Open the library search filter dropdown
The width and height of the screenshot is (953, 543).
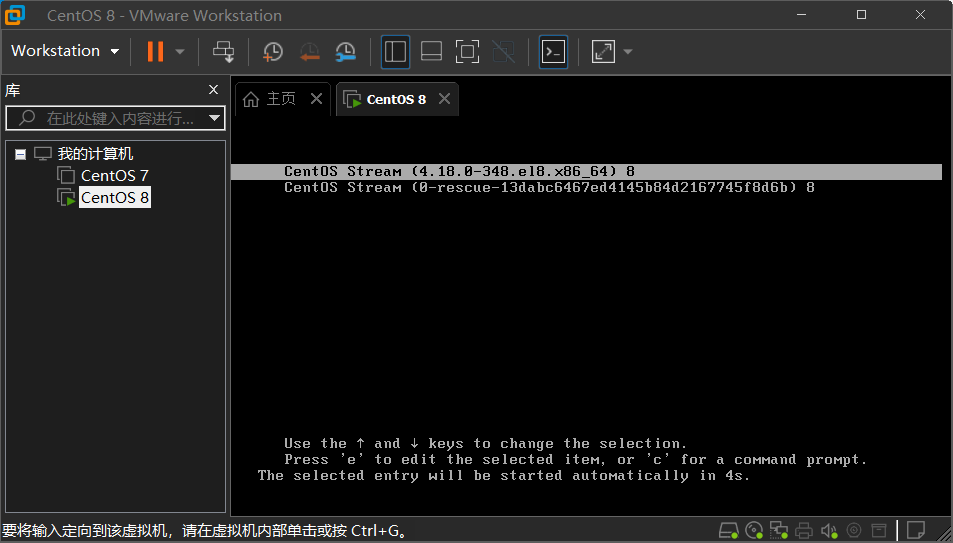[214, 118]
